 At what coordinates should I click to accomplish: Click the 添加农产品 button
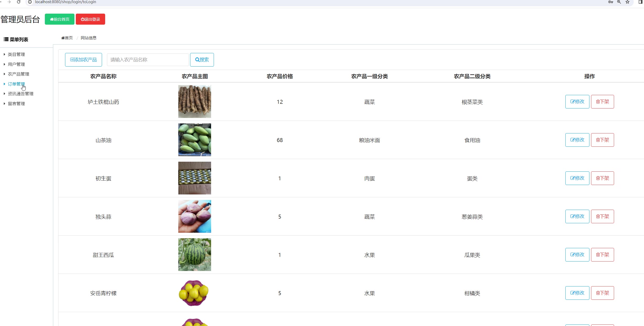click(x=83, y=60)
